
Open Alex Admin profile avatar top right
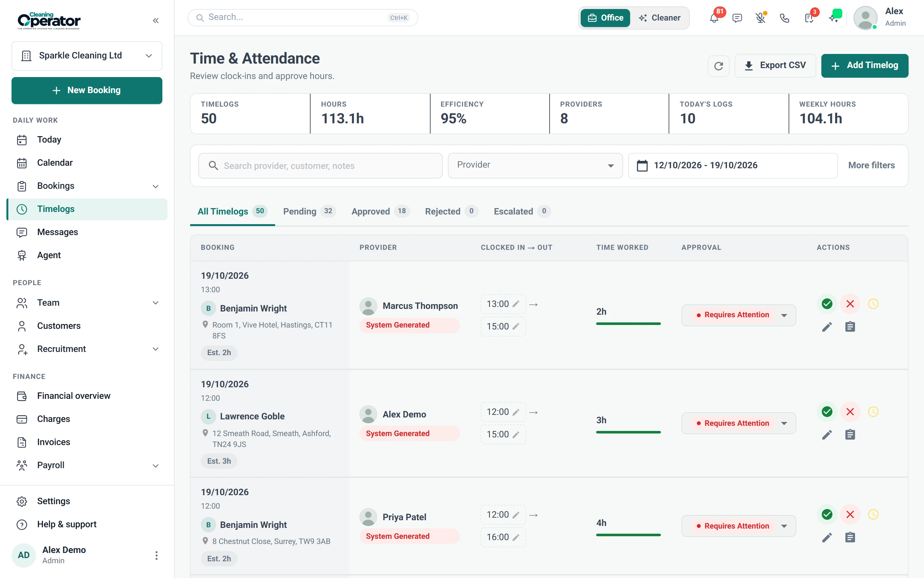point(865,18)
